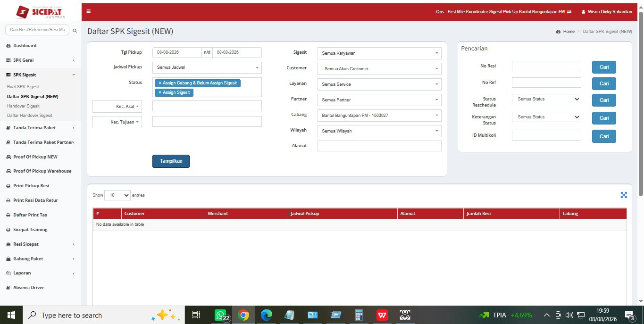Image resolution: width=644 pixels, height=324 pixels.
Task: Open the Sigesit Semua Karyawan dropdown
Action: (379, 53)
